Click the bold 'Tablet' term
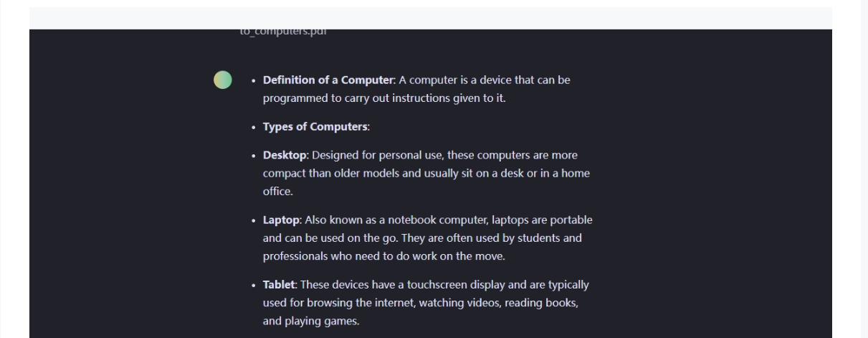 [280, 284]
